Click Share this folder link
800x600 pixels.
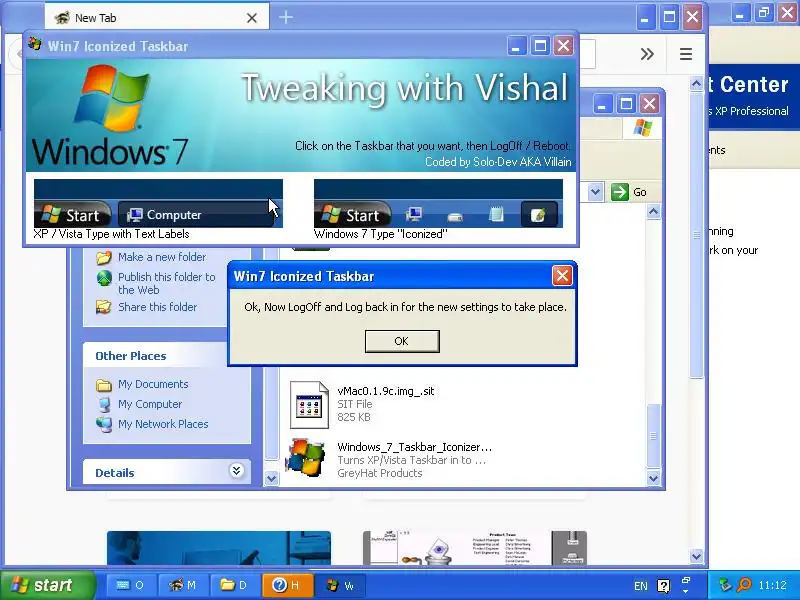[x=157, y=307]
